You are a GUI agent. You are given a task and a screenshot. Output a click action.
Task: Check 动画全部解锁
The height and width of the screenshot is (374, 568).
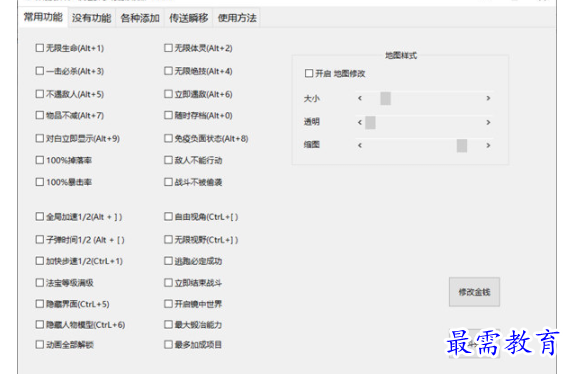click(x=40, y=344)
